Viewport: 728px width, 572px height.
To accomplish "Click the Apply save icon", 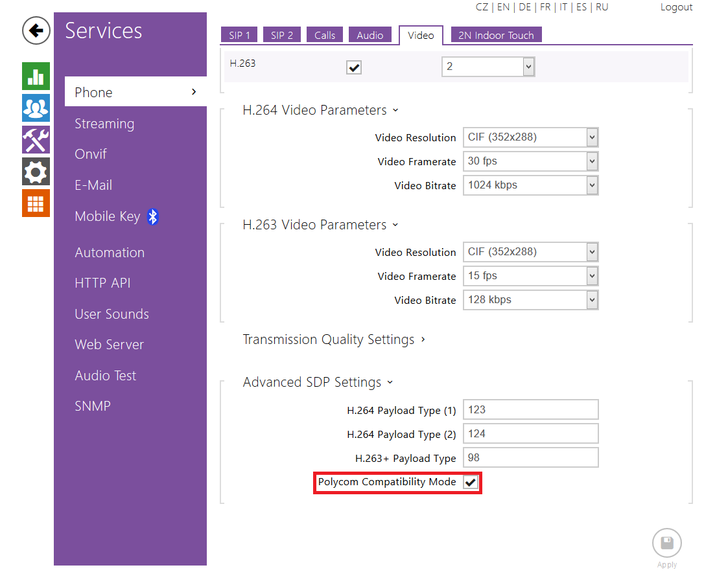I will point(666,543).
